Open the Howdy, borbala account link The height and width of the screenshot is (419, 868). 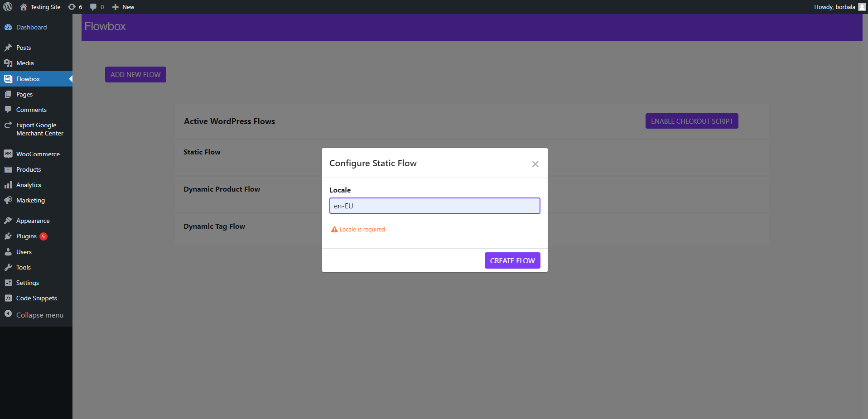coord(834,7)
